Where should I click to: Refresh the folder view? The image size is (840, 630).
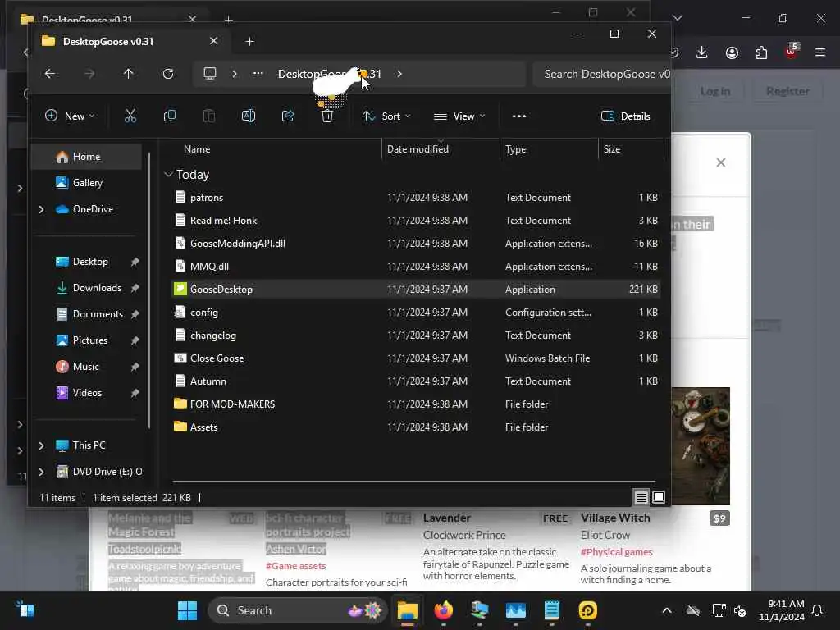pyautogui.click(x=167, y=74)
